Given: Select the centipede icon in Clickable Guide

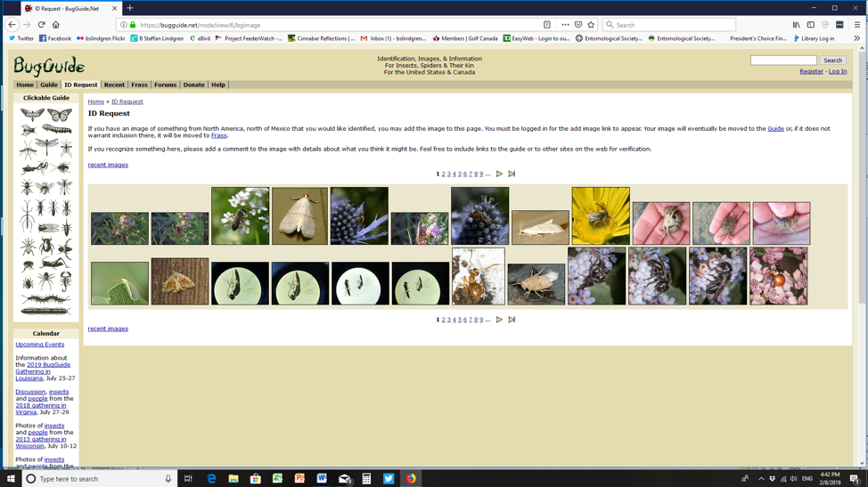Looking at the screenshot, I should click(46, 299).
